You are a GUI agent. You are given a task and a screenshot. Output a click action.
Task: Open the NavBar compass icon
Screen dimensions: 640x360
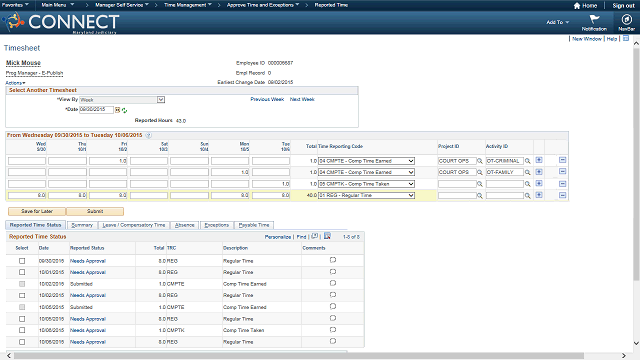pyautogui.click(x=626, y=20)
